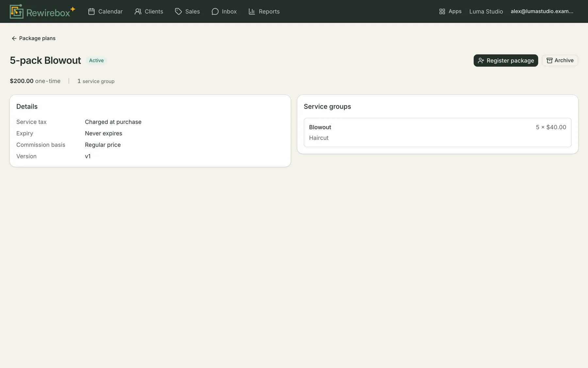Click the Register package button
This screenshot has width=588, height=368.
click(506, 61)
